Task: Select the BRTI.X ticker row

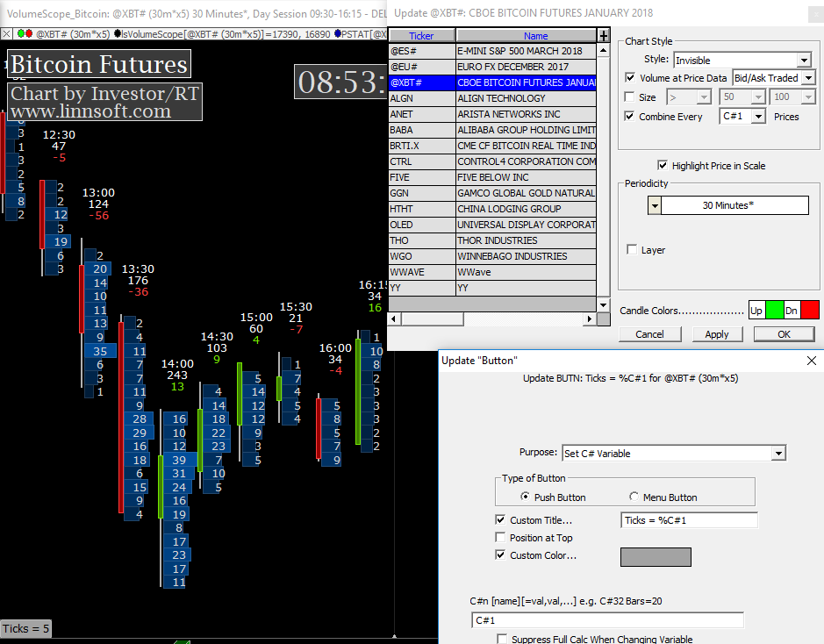Action: (492, 146)
